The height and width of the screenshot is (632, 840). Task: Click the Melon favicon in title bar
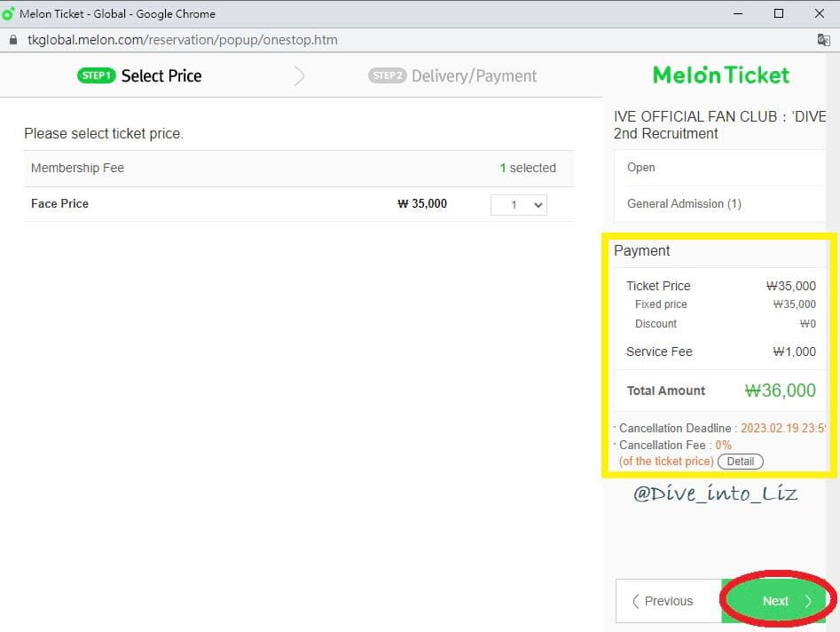tap(8, 14)
